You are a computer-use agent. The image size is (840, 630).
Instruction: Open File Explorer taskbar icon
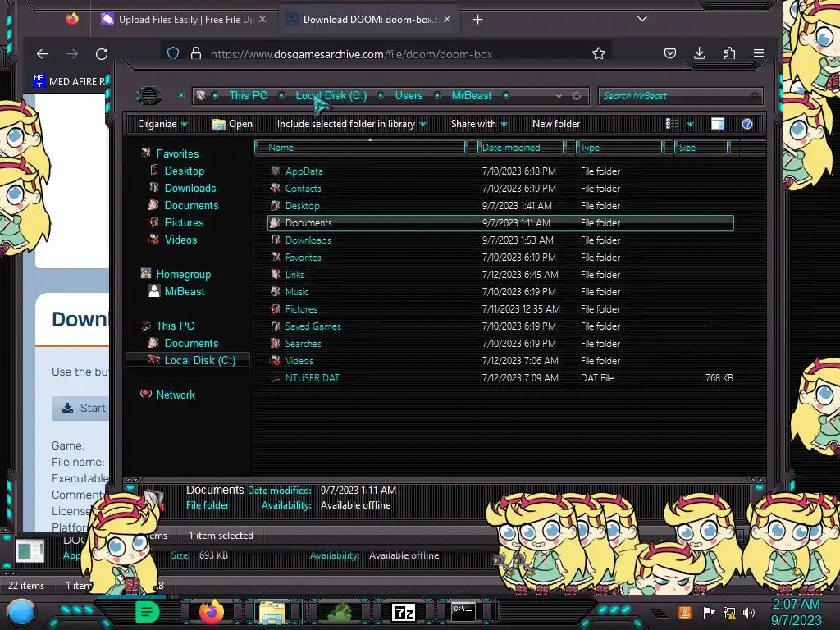(272, 612)
